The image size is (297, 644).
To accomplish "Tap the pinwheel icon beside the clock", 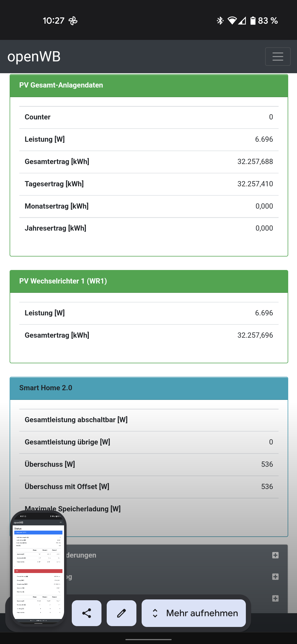I will pyautogui.click(x=73, y=21).
